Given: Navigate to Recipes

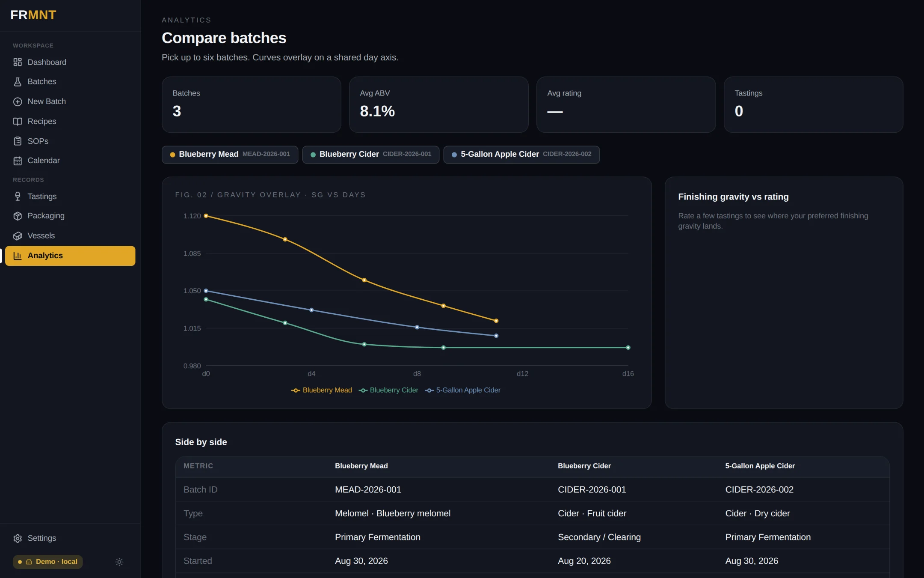Looking at the screenshot, I should [70, 122].
